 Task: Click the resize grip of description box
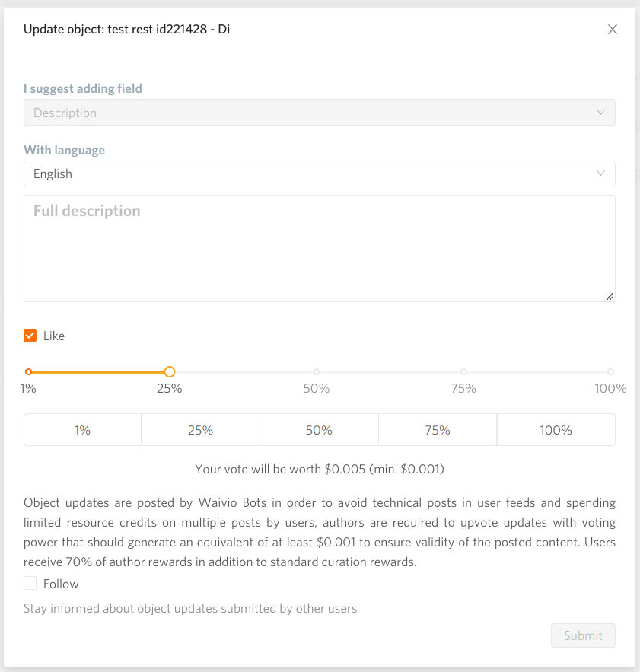click(610, 297)
